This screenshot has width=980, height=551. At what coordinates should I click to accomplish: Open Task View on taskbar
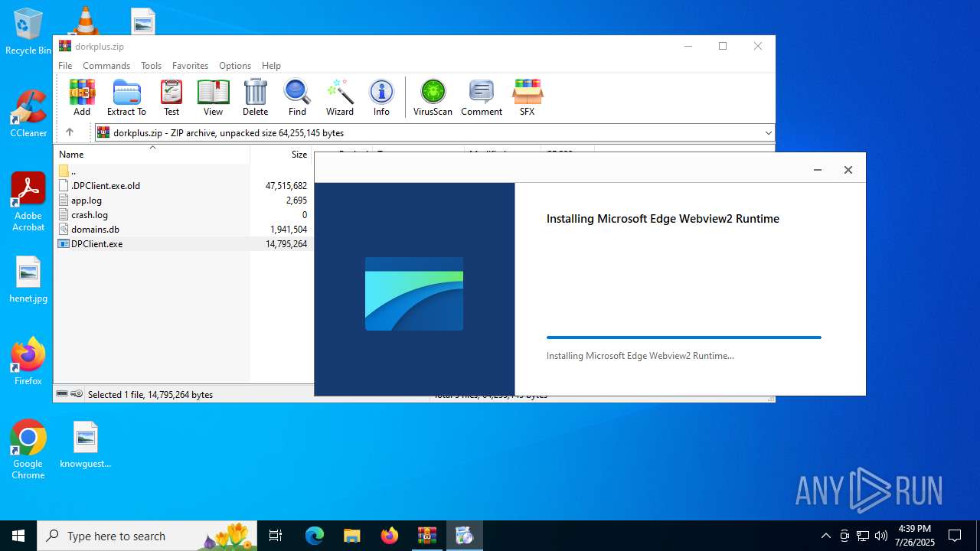pos(276,536)
